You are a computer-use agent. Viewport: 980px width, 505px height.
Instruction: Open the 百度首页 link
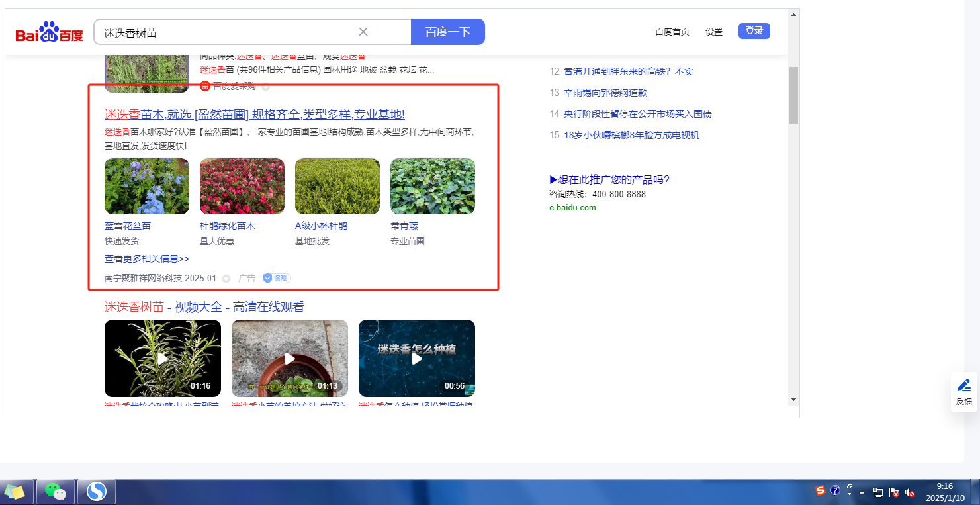click(672, 32)
